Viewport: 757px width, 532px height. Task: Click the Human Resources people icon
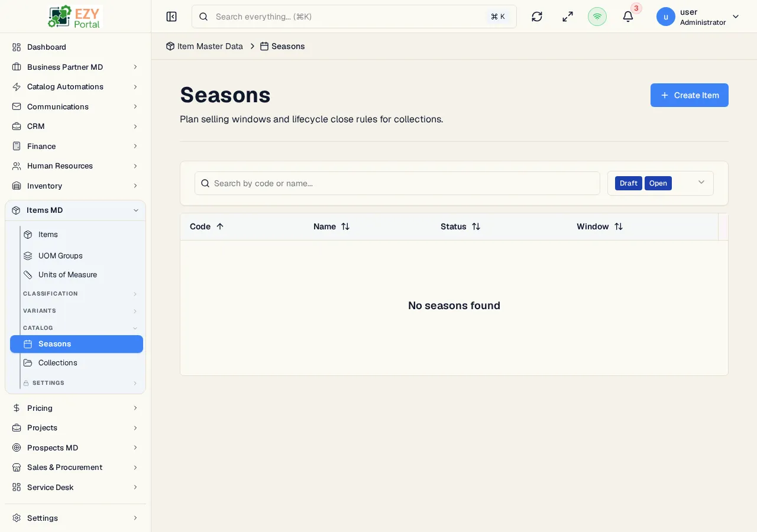(17, 166)
